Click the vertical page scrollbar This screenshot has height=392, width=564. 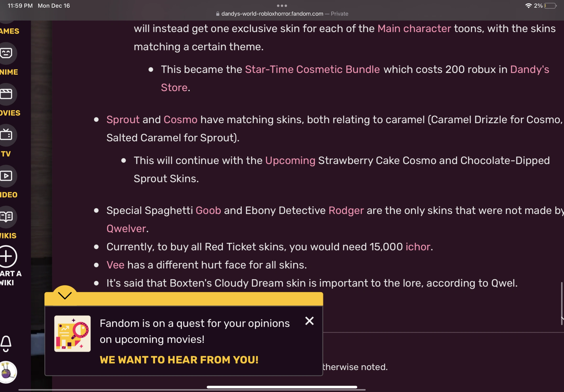click(562, 304)
